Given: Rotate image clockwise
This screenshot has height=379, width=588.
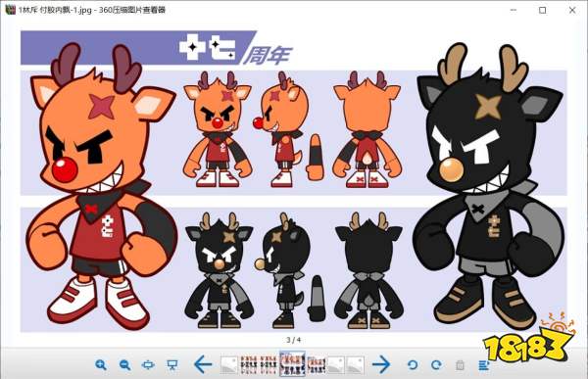Looking at the screenshot, I should pos(436,364).
